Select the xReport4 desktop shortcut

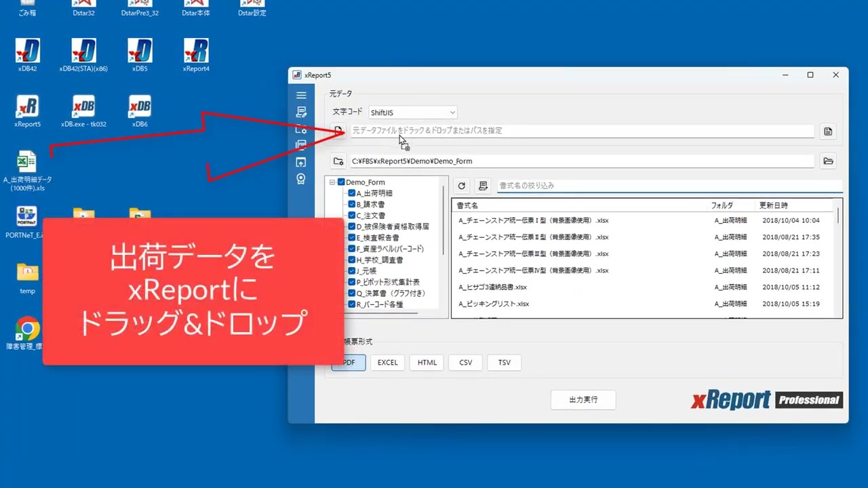click(x=196, y=55)
